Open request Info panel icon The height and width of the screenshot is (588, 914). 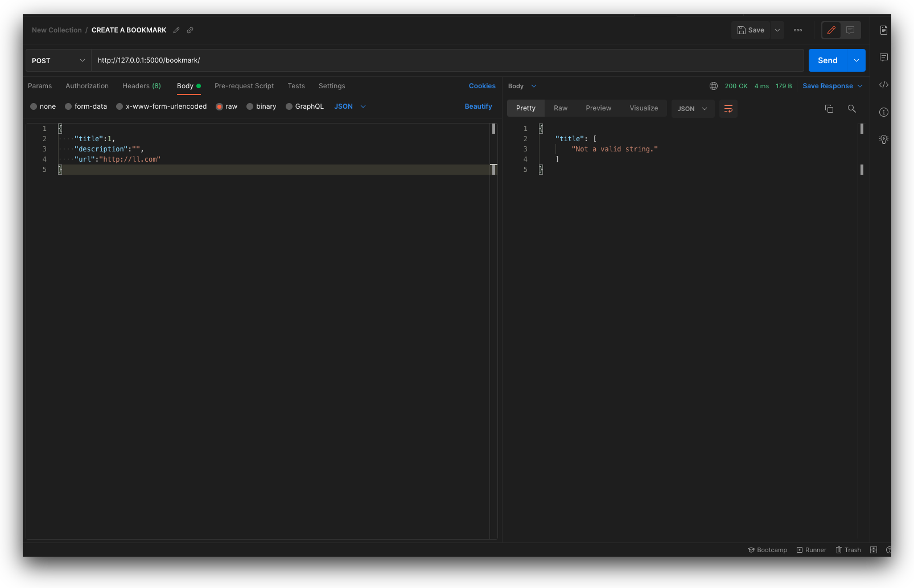click(883, 112)
